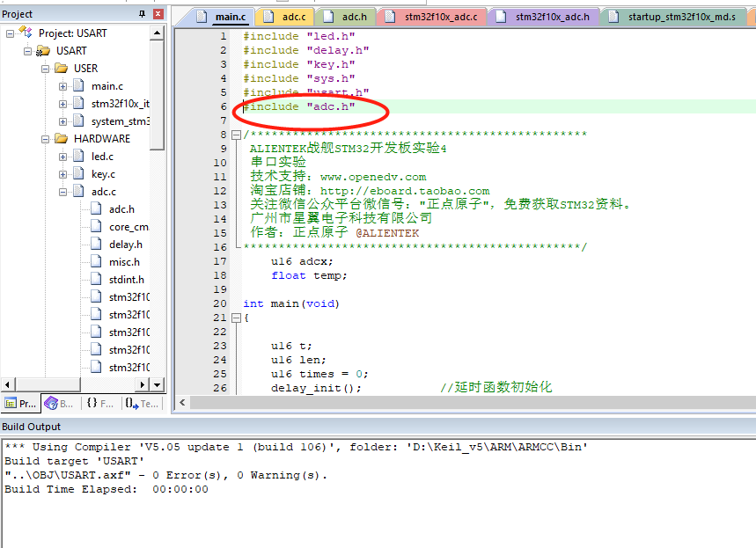Click the fold marker beside int main
756x548 pixels.
[x=238, y=318]
